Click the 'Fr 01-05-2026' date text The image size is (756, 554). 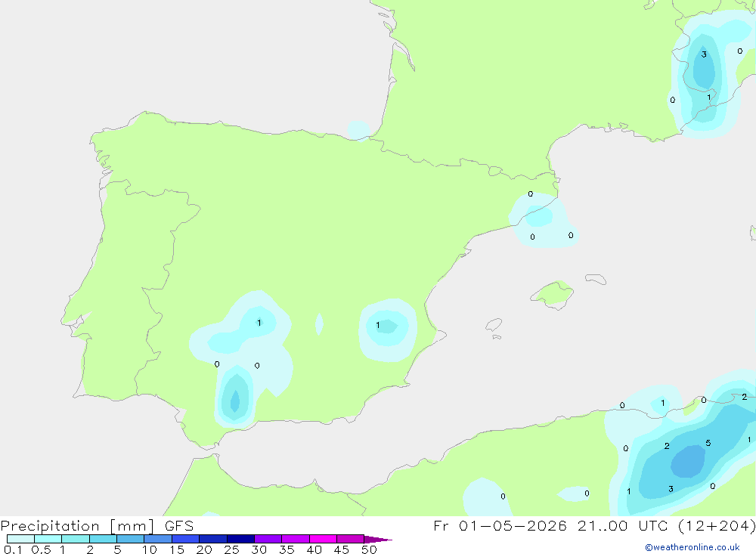point(500,526)
